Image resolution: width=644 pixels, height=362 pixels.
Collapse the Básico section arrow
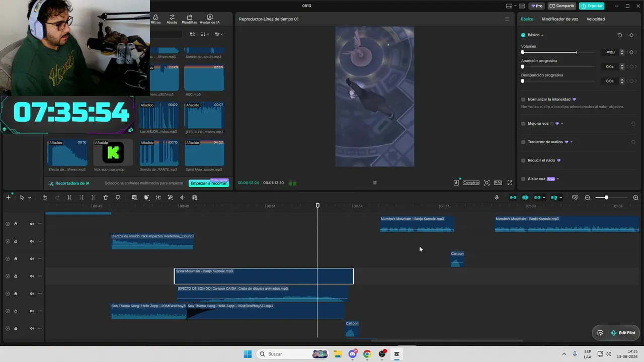click(542, 35)
